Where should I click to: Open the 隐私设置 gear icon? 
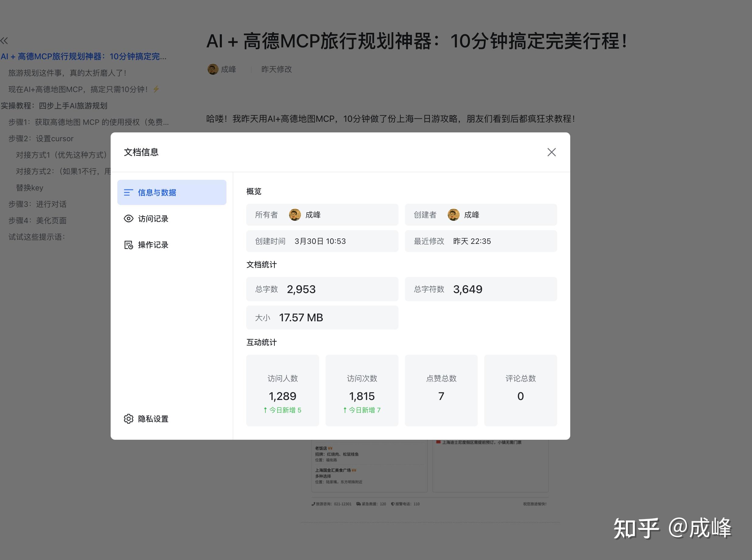[x=129, y=419]
